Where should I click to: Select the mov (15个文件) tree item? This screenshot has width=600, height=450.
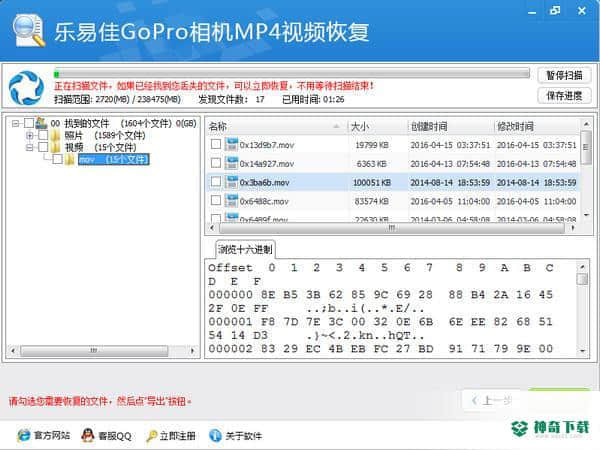(114, 159)
